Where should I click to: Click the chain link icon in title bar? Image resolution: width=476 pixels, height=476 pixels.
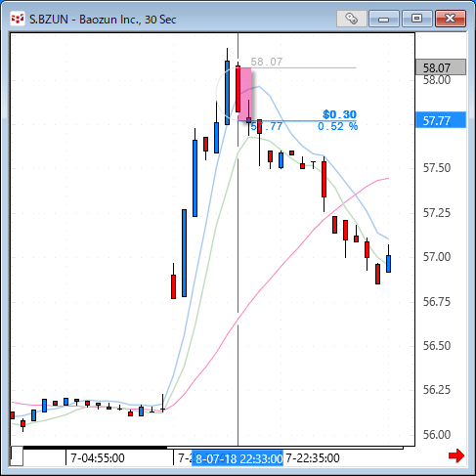point(352,19)
